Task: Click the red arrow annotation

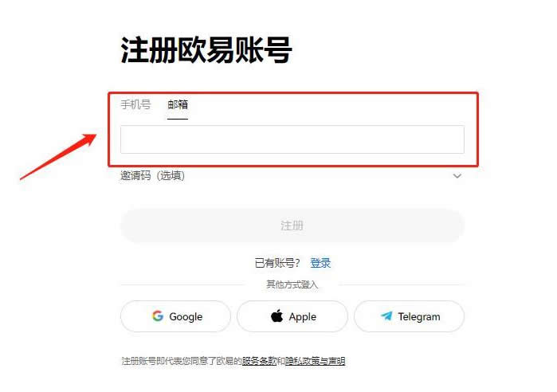Action: pyautogui.click(x=58, y=157)
